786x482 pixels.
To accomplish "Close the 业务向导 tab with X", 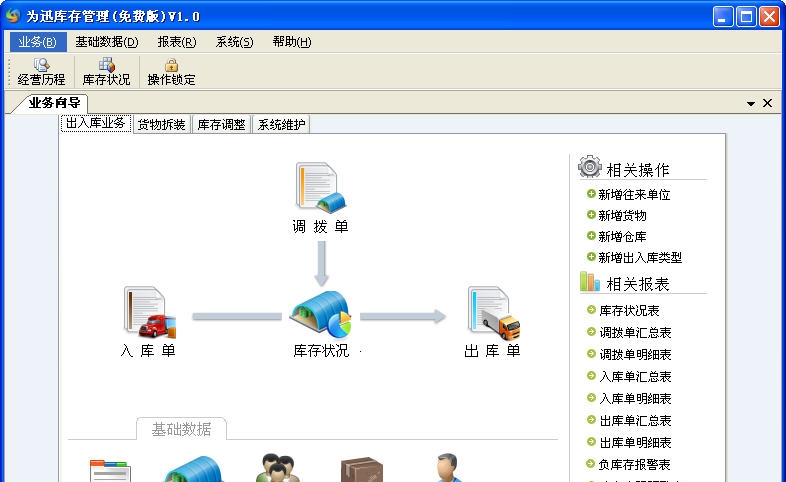I will click(767, 103).
